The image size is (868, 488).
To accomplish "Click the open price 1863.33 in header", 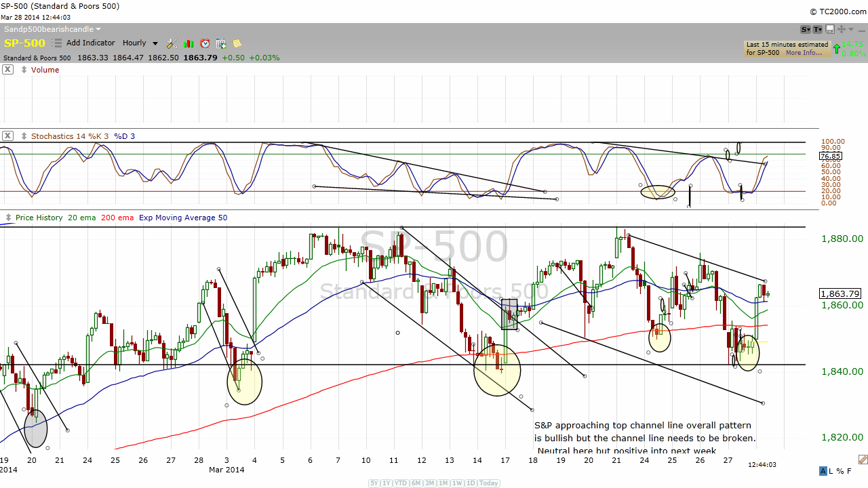I will (92, 58).
